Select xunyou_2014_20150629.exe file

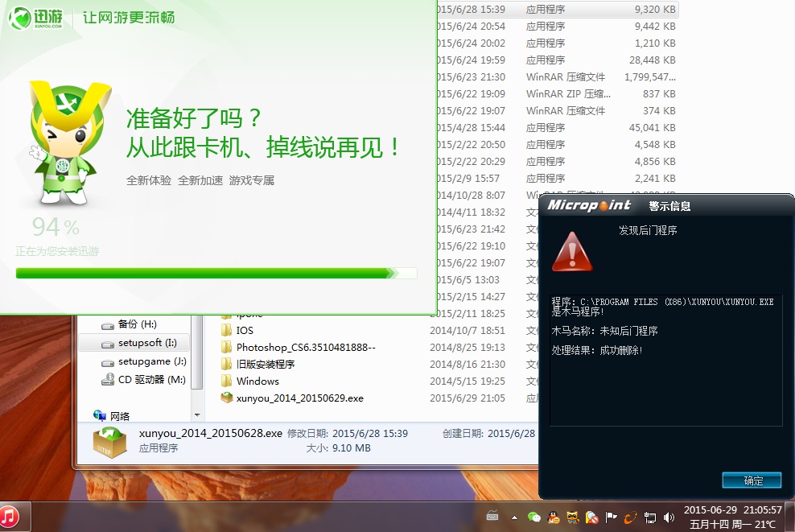coord(299,398)
